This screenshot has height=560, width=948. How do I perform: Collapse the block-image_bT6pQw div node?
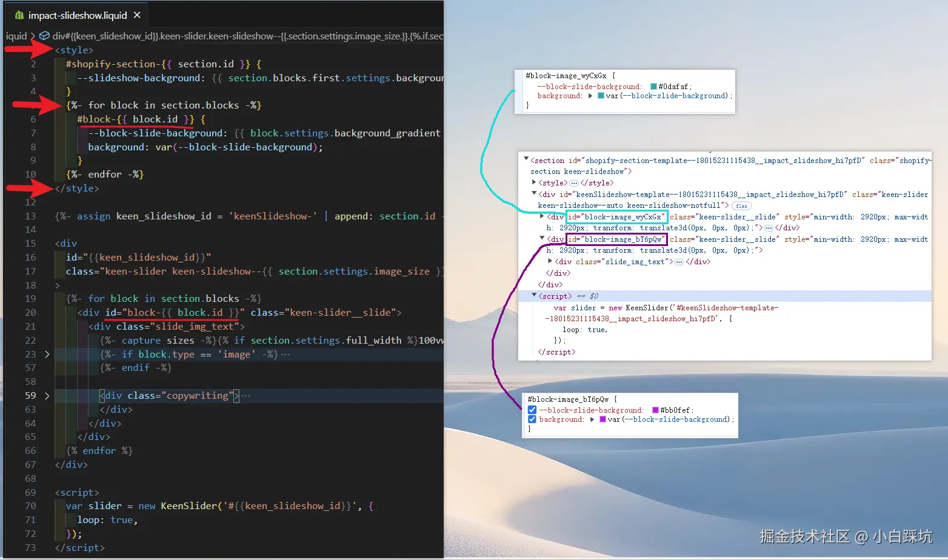click(x=542, y=238)
